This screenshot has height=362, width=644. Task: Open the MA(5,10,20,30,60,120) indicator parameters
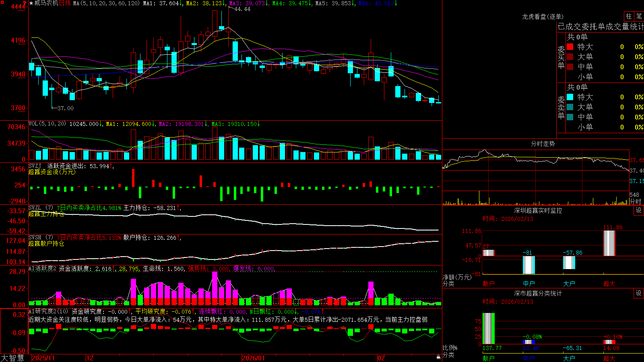coord(106,3)
